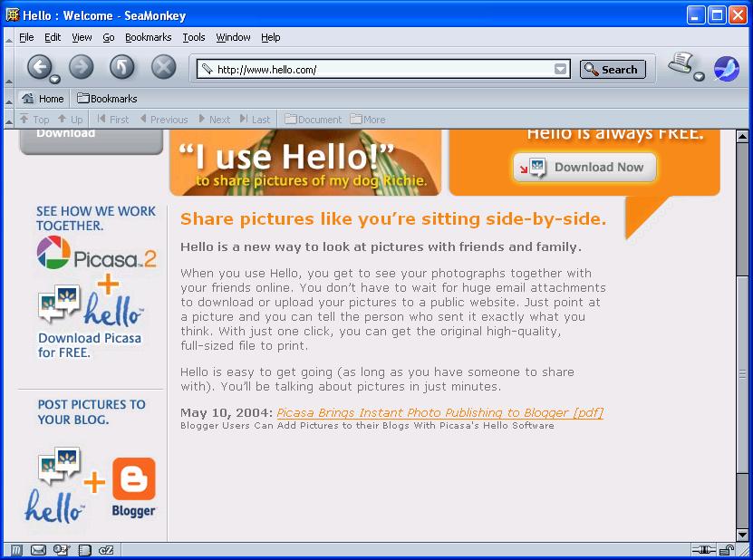
Task: Expand the Document menu in site navigation
Action: (314, 119)
